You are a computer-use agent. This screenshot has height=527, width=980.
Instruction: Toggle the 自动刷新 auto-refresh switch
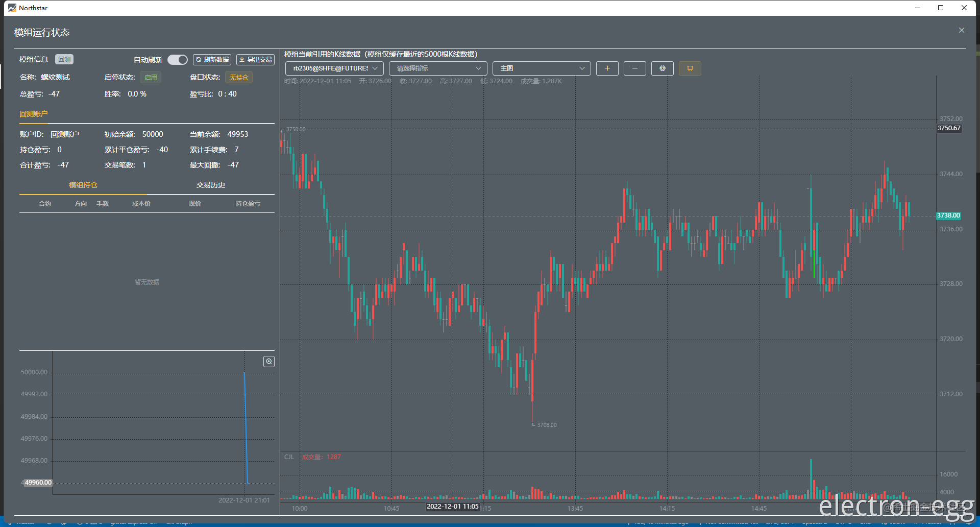(177, 60)
